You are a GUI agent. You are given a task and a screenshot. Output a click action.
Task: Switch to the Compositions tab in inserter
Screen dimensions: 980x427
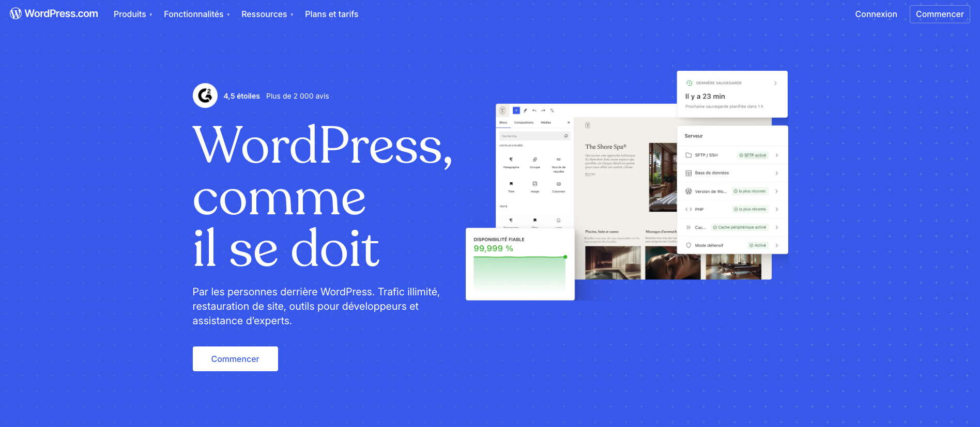click(x=524, y=122)
